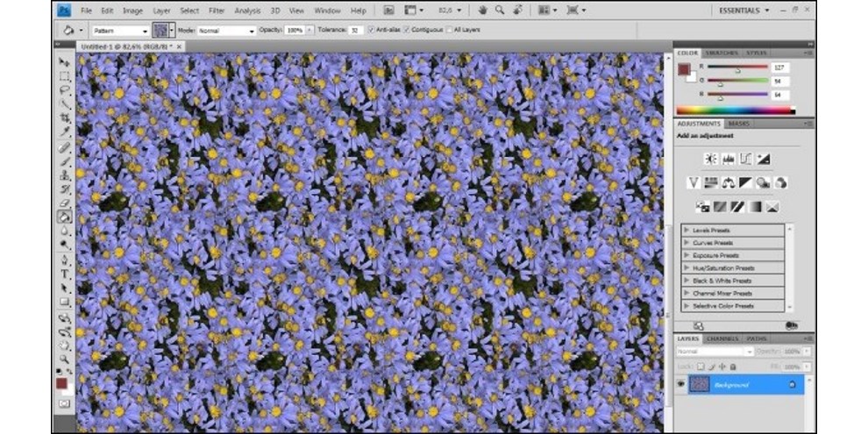Screen dimensions: 868x434
Task: Add a Color Balance adjustment
Action: (x=729, y=182)
